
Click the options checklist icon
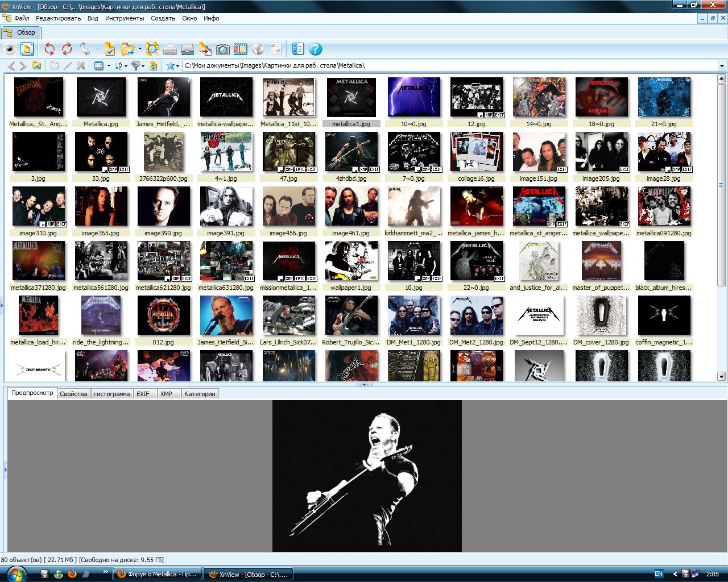pyautogui.click(x=298, y=49)
